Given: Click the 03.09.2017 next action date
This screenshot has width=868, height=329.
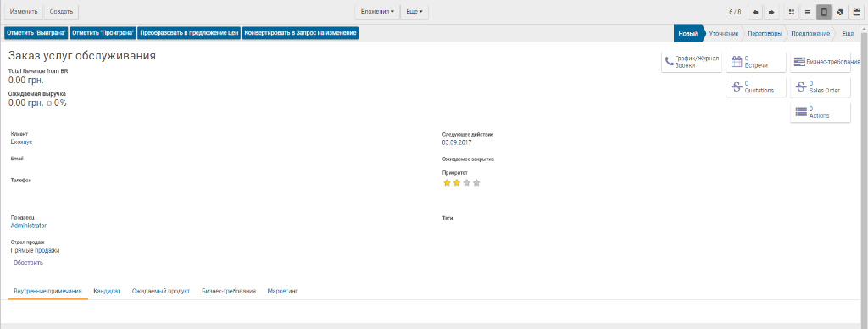Looking at the screenshot, I should click(x=457, y=142).
